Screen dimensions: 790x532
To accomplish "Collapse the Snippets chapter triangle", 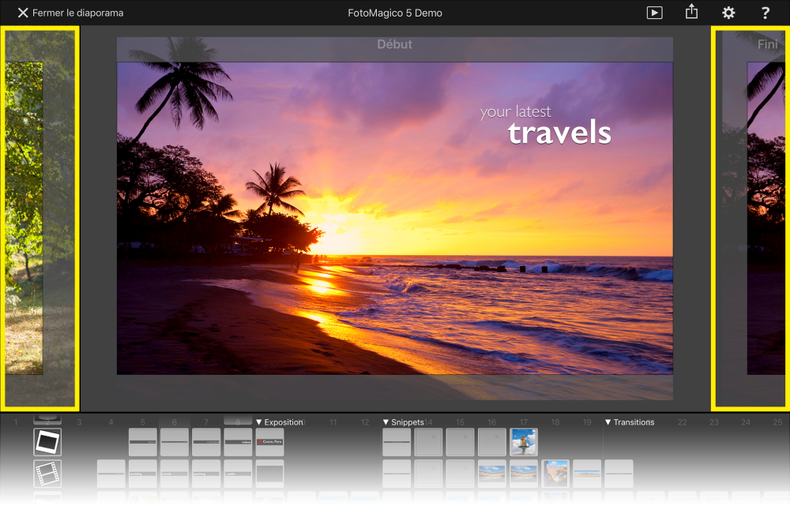I will pyautogui.click(x=386, y=422).
